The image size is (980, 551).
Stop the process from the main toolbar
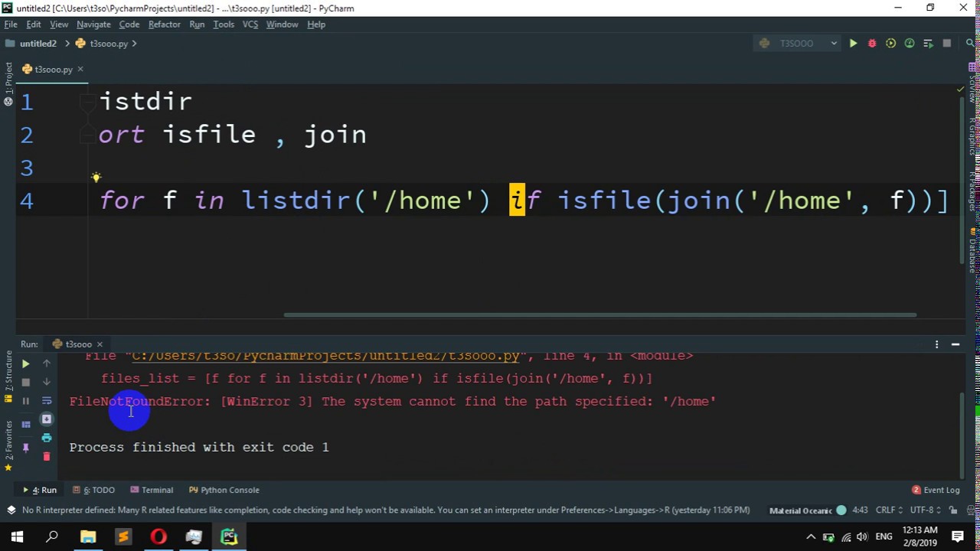pyautogui.click(x=947, y=44)
